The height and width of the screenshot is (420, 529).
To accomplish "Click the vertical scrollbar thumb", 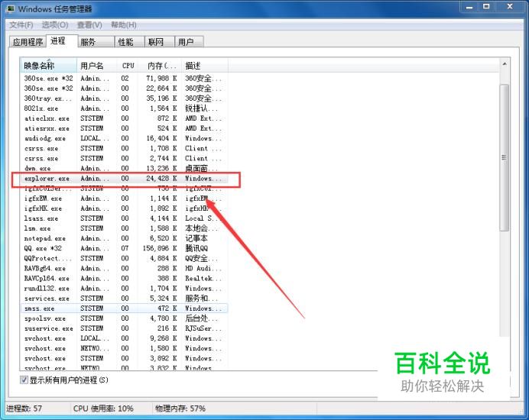I will (x=504, y=157).
